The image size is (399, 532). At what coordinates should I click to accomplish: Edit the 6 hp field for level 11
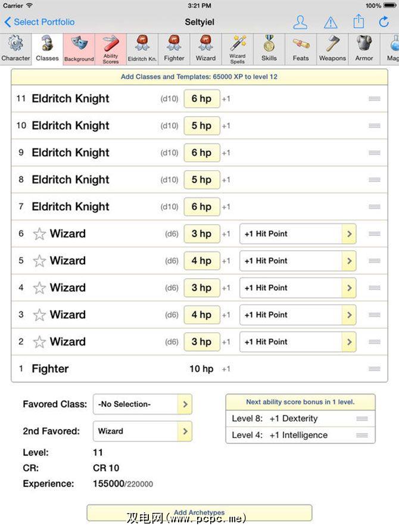(201, 99)
